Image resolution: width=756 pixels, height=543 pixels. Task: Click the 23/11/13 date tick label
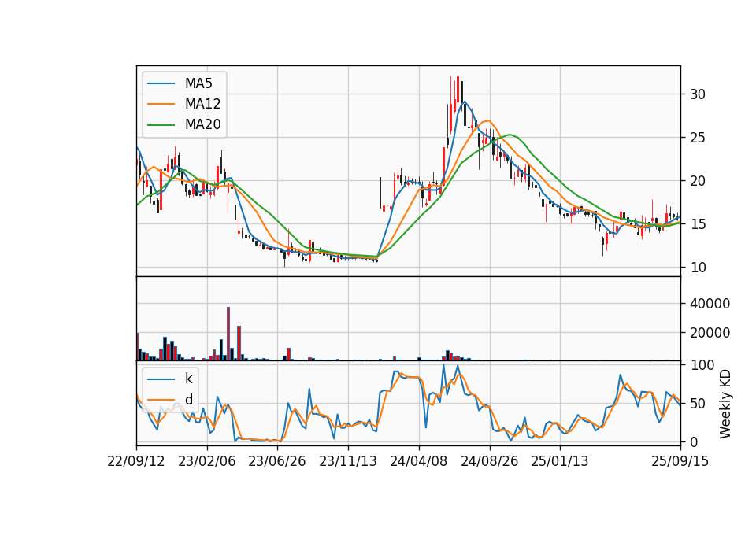click(x=347, y=461)
